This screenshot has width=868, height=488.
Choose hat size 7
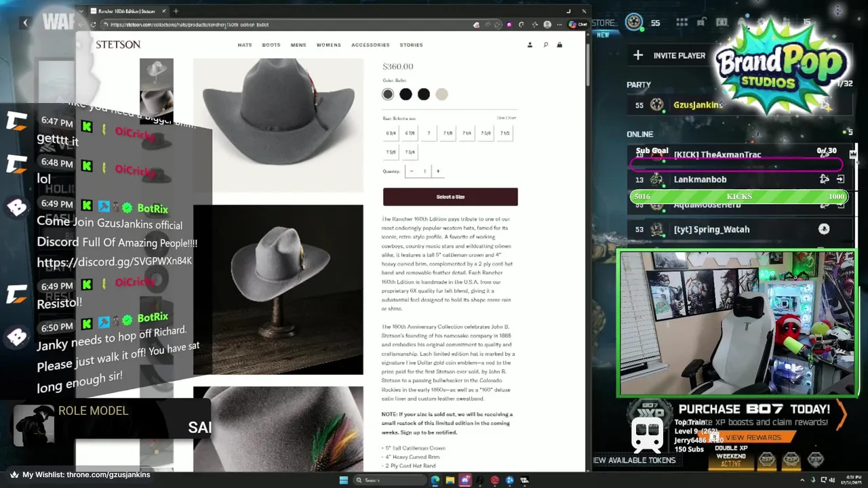point(429,133)
